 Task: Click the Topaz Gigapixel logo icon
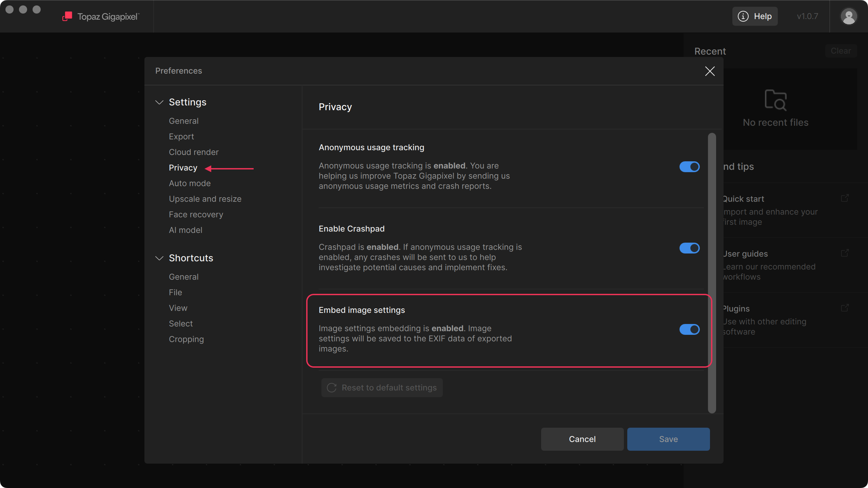(x=67, y=16)
